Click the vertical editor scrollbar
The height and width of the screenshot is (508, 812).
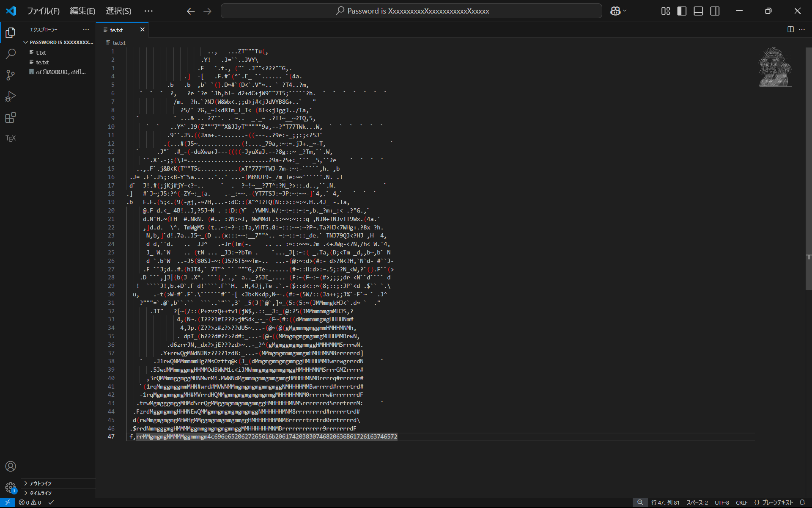point(809,168)
